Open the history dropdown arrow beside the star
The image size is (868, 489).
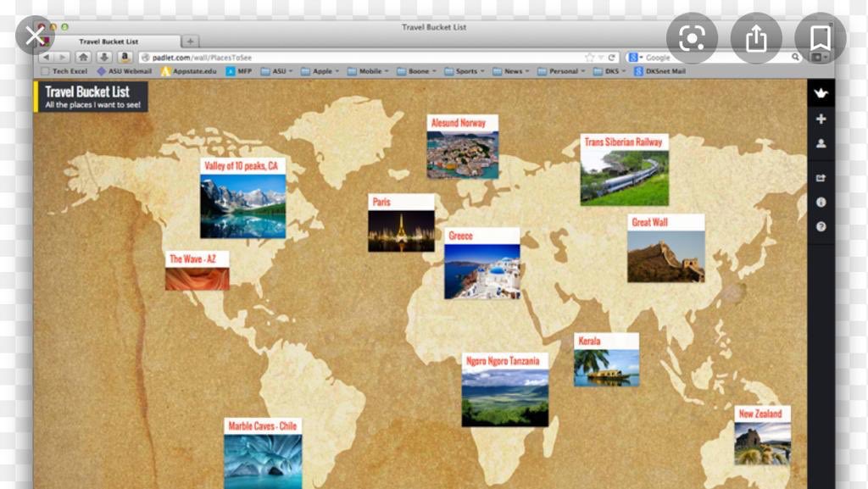601,58
